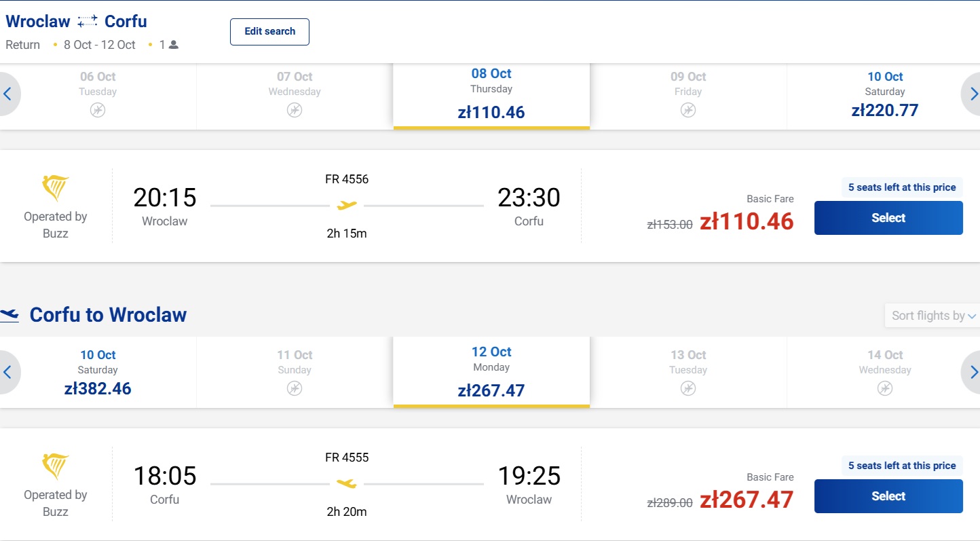Click the no-flight icon under 11 Oct Sunday
The height and width of the screenshot is (541, 980).
tap(295, 388)
